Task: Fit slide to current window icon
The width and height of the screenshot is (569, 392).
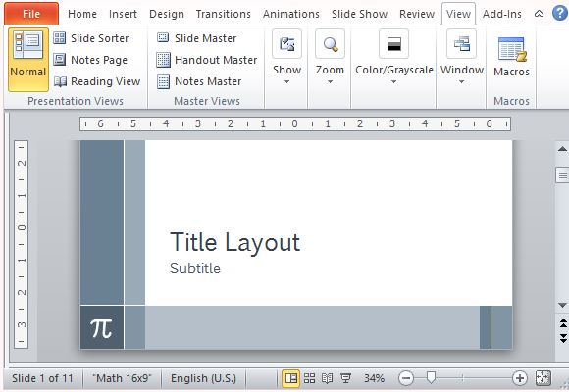Action: [543, 378]
